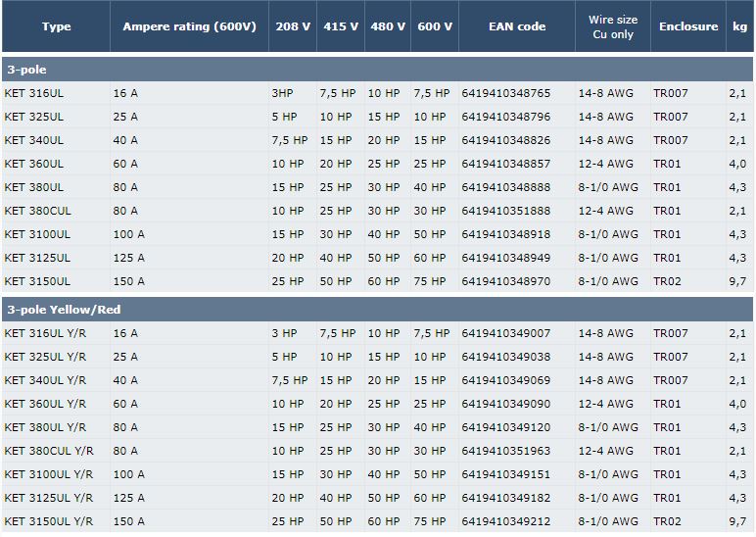Select EAN code 6419410351888
756x537 pixels.
pyautogui.click(x=505, y=211)
